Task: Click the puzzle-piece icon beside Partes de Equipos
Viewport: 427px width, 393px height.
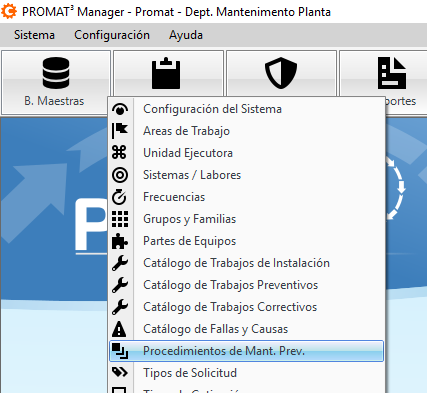Action: 120,241
